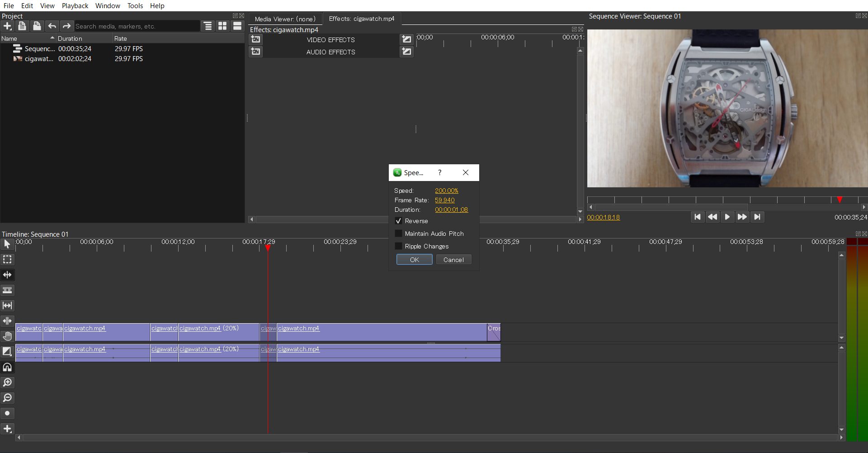Viewport: 868px width, 453px height.
Task: Click the Frame Rate value 59.940
Action: (x=445, y=200)
